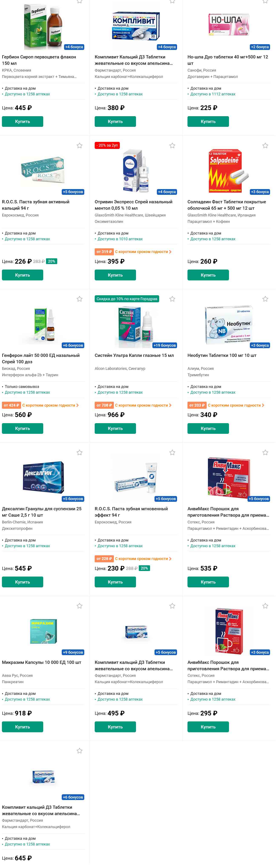Star the Дексалгин granules product
The width and height of the screenshot is (279, 868).
pos(80,452)
